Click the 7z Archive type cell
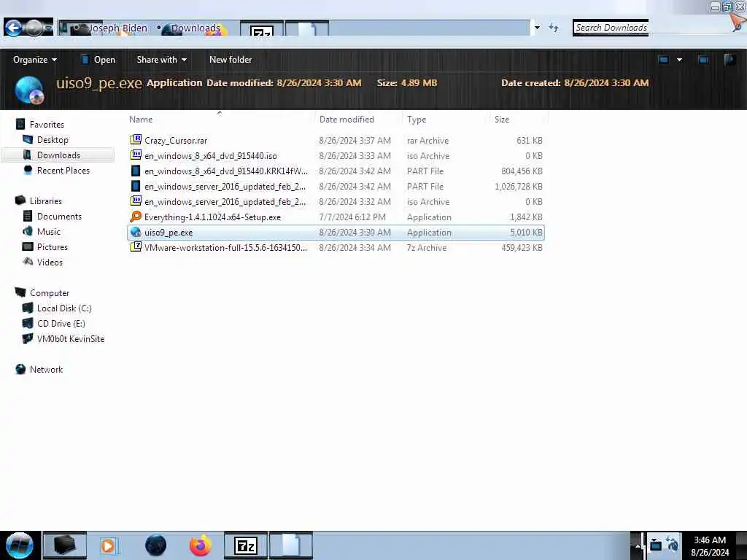This screenshot has width=747, height=560. (426, 248)
